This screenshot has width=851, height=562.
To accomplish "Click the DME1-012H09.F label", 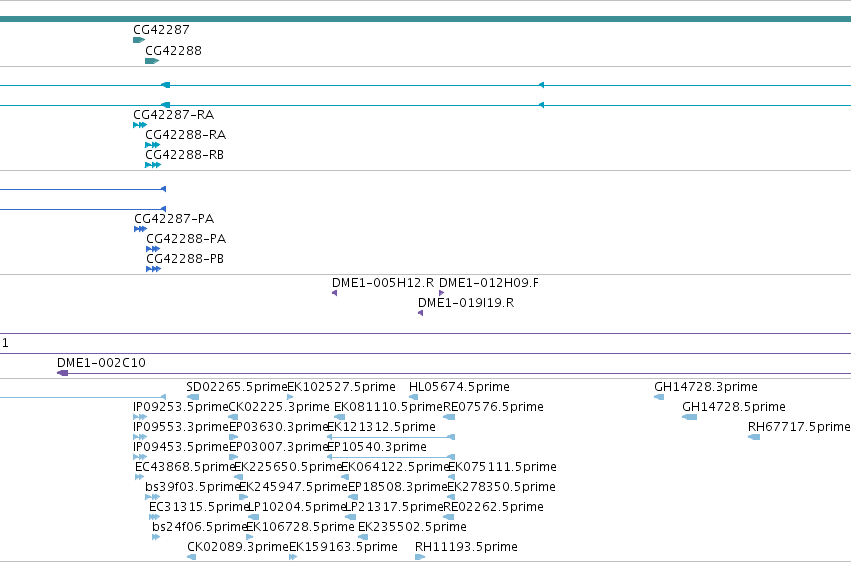I will point(489,283).
